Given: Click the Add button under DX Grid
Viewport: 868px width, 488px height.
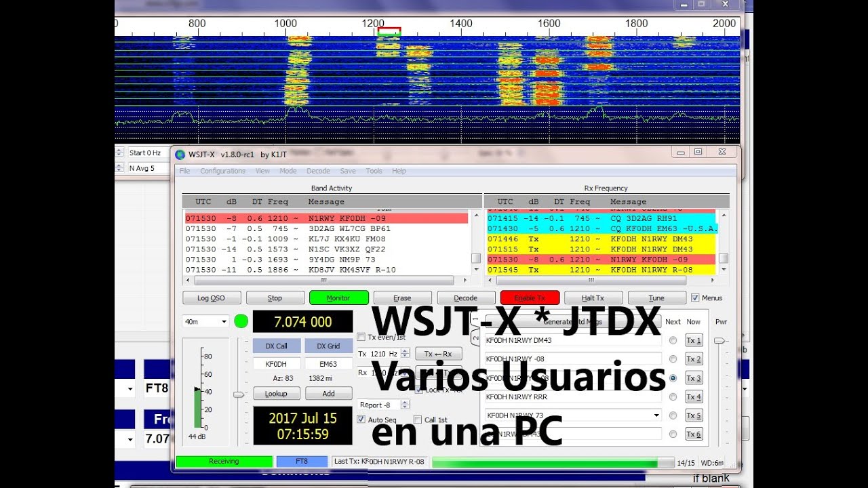Looking at the screenshot, I should click(329, 393).
